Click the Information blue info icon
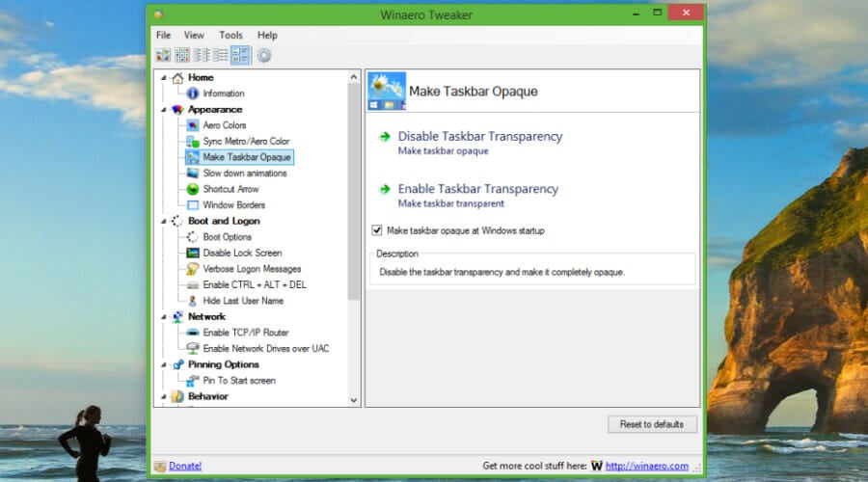Image resolution: width=868 pixels, height=482 pixels. click(x=193, y=94)
